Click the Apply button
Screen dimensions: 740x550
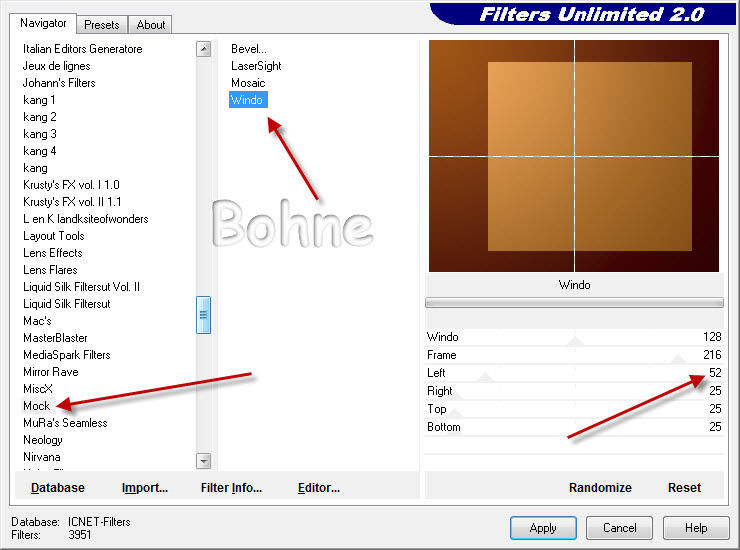[543, 527]
